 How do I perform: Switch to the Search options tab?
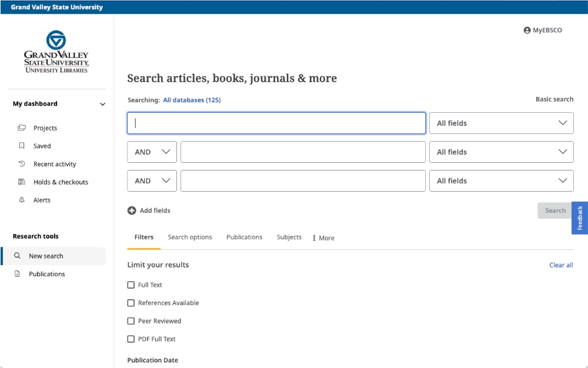[x=189, y=237]
